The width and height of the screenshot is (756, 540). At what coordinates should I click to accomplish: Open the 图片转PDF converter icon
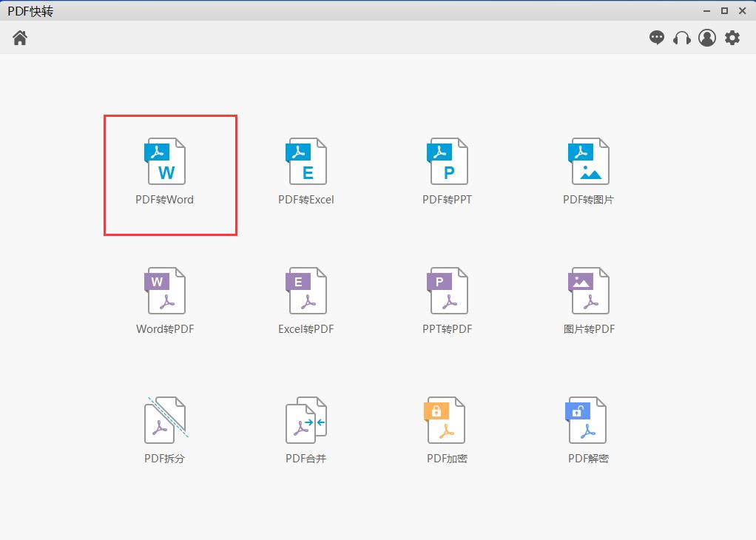589,291
